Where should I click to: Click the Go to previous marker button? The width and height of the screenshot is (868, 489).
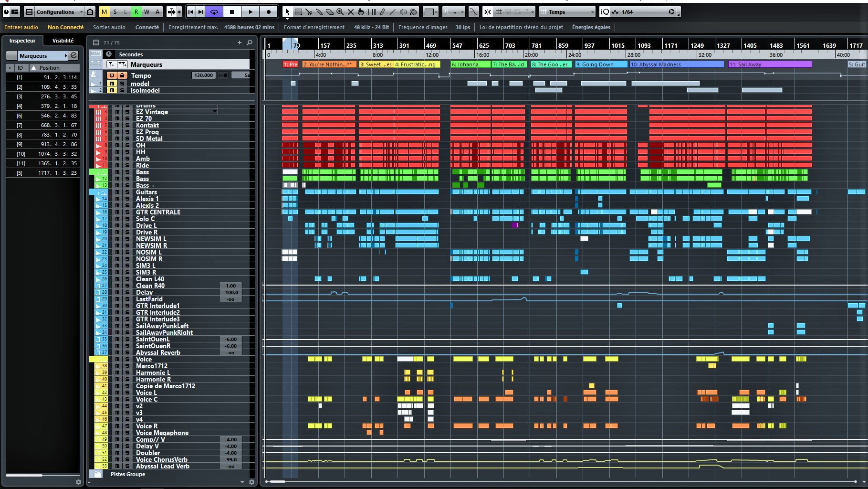(191, 12)
